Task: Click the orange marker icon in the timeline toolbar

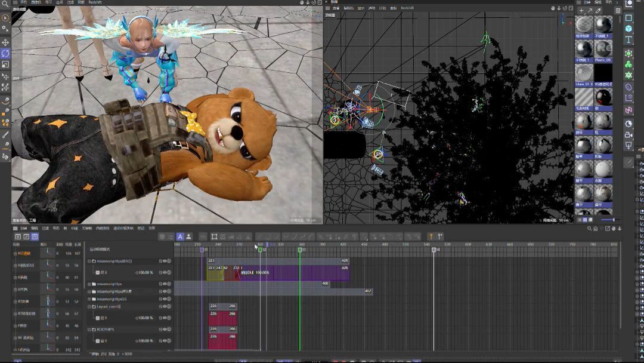Action: [431, 237]
